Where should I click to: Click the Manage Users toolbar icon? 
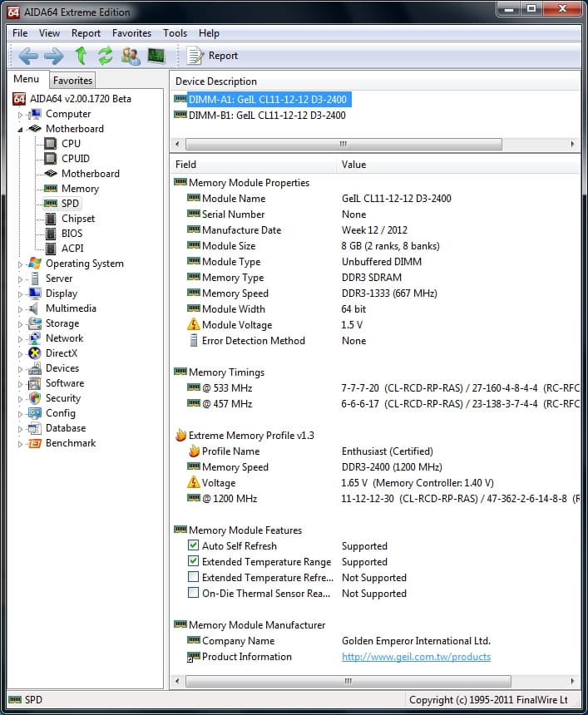pyautogui.click(x=131, y=56)
